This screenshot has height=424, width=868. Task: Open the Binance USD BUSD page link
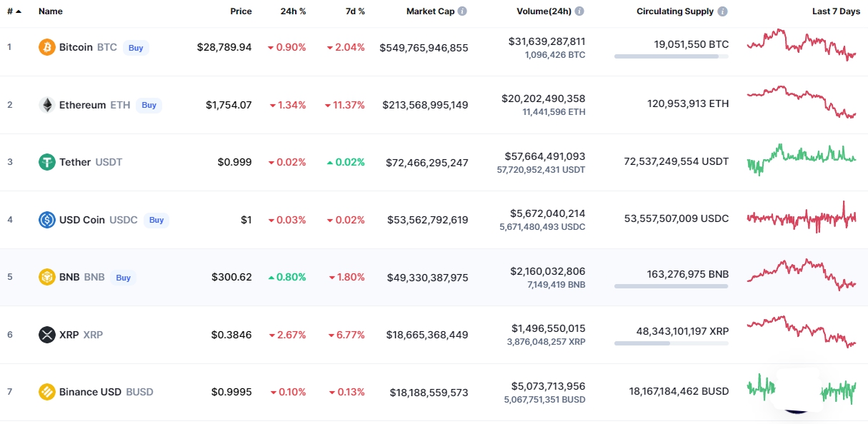coord(106,392)
